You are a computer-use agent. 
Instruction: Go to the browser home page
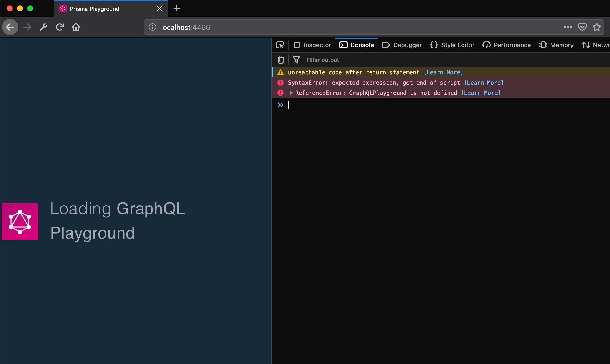76,27
